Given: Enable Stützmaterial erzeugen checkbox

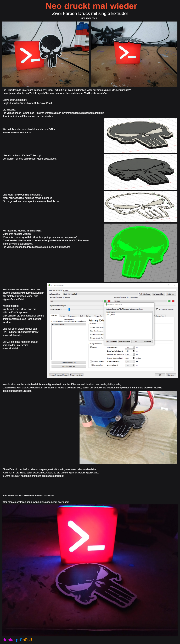Looking at the screenshot, I should click(x=157, y=309).
